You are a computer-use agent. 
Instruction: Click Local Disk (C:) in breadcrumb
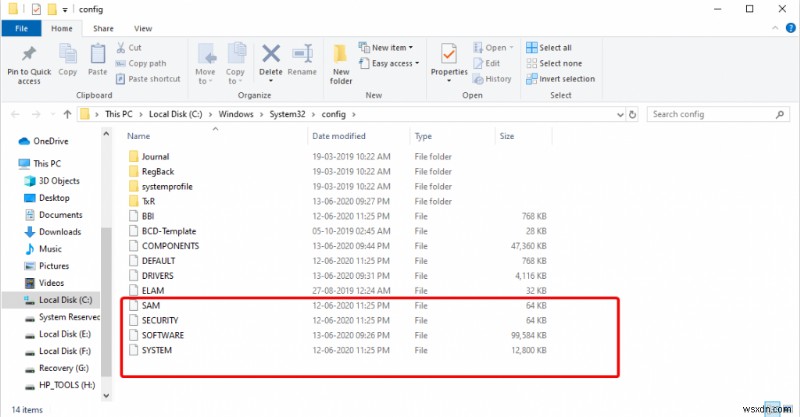pyautogui.click(x=176, y=114)
